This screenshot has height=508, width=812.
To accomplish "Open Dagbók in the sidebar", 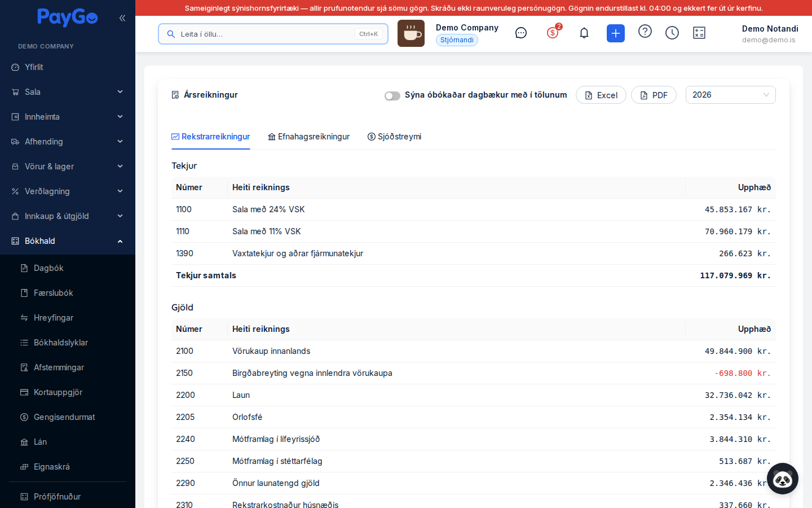I will 68,268.
